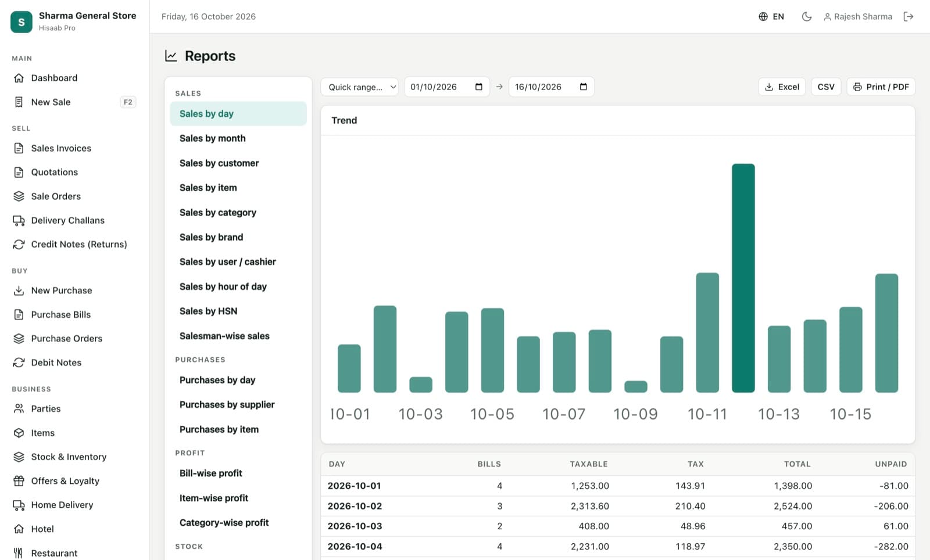Image resolution: width=930 pixels, height=560 pixels.
Task: Open Parties list
Action: tap(74, 408)
